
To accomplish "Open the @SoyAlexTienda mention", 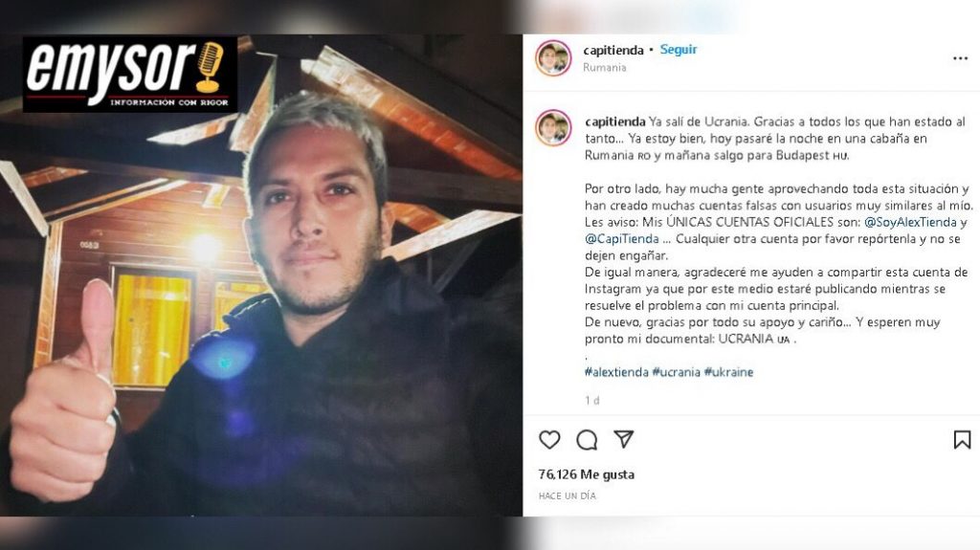I will tap(910, 222).
